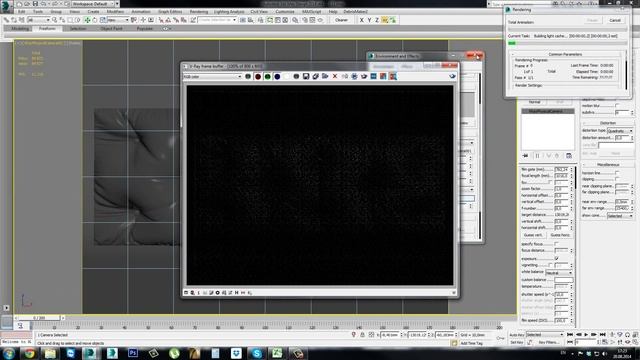Open the Rendering menu
The height and width of the screenshot is (360, 640).
198,12
